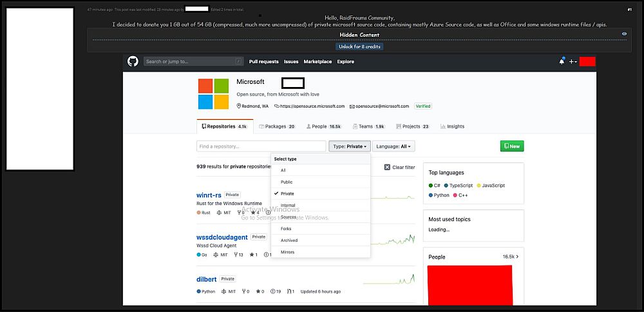Click the C# language color dot
Viewport: 644px width, 312px height.
tap(431, 186)
